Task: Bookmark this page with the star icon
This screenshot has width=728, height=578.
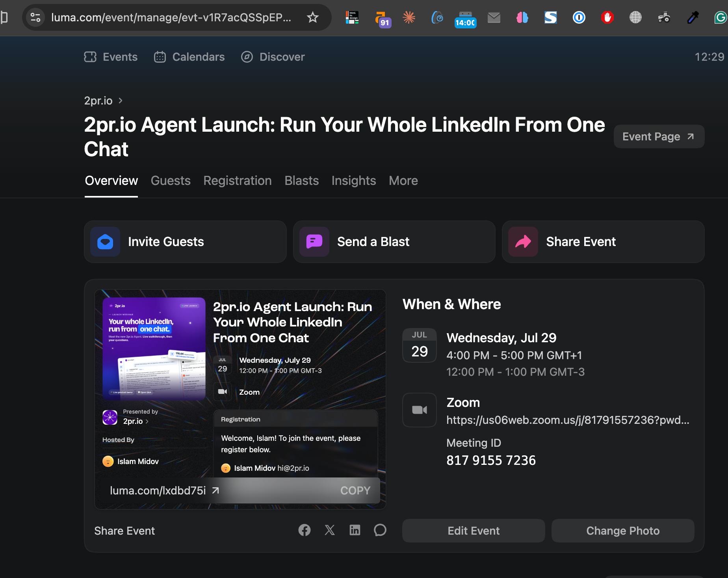Action: [x=313, y=17]
